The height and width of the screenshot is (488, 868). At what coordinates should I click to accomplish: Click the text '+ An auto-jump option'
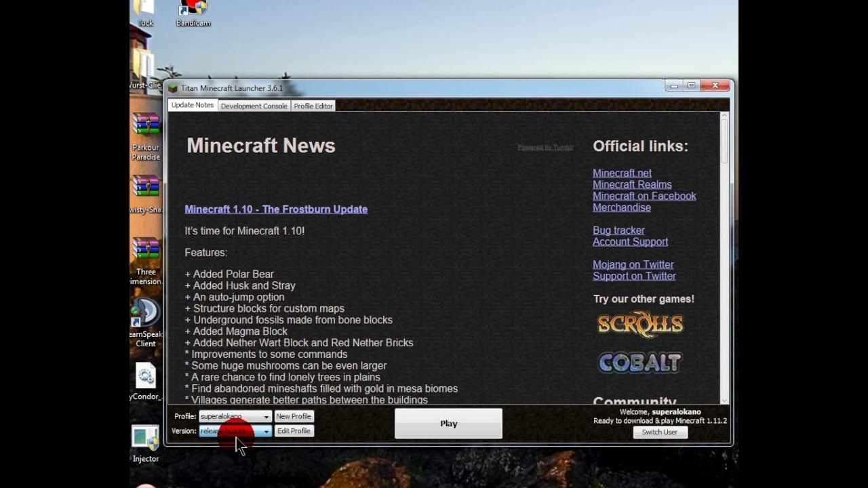click(235, 297)
